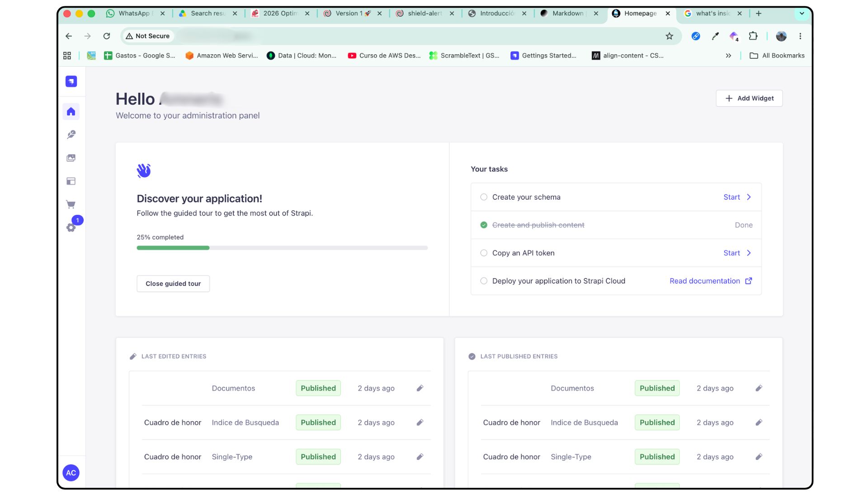The width and height of the screenshot is (868, 497).
Task: Select the Deploy to Strapi Cloud circle
Action: [484, 281]
